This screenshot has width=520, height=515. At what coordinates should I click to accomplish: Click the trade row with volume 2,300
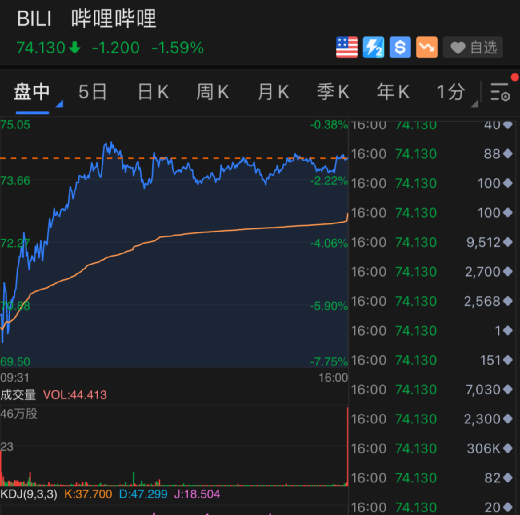[432, 419]
